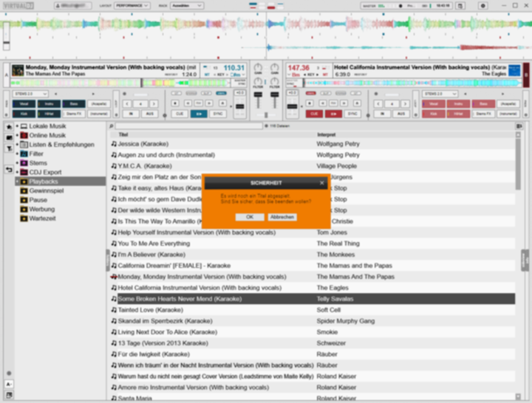This screenshot has width=532, height=403.
Task: Open settings gear in top bar
Action: [x=483, y=6]
